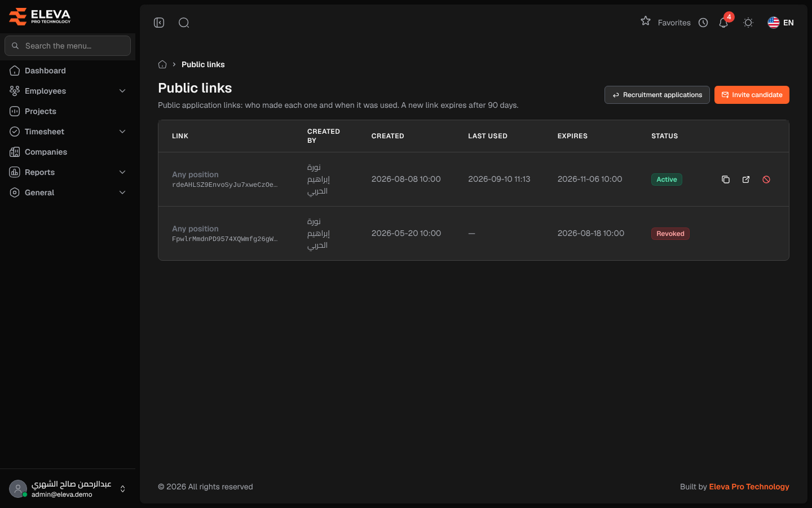Open the notifications bell
Image resolution: width=812 pixels, height=508 pixels.
click(x=723, y=23)
